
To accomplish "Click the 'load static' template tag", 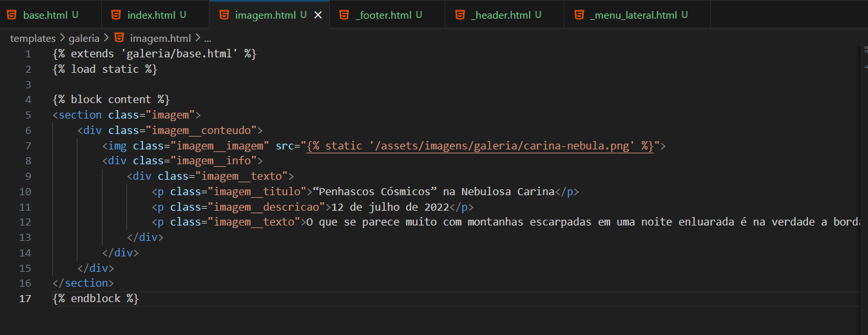I will click(x=105, y=69).
